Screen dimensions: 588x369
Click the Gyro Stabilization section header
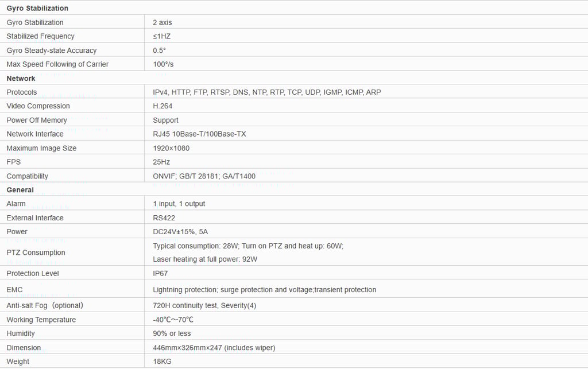click(x=37, y=8)
